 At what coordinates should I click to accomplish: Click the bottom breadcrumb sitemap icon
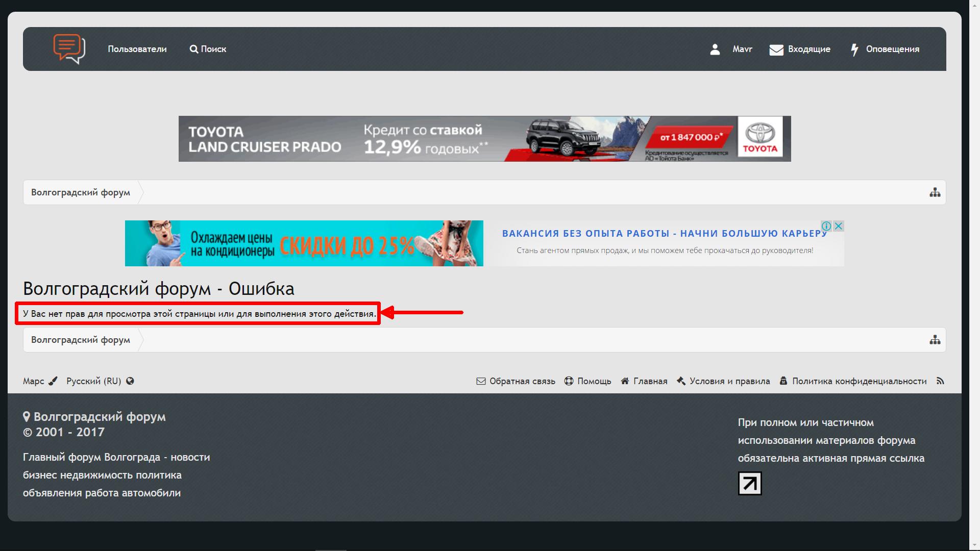(x=935, y=340)
